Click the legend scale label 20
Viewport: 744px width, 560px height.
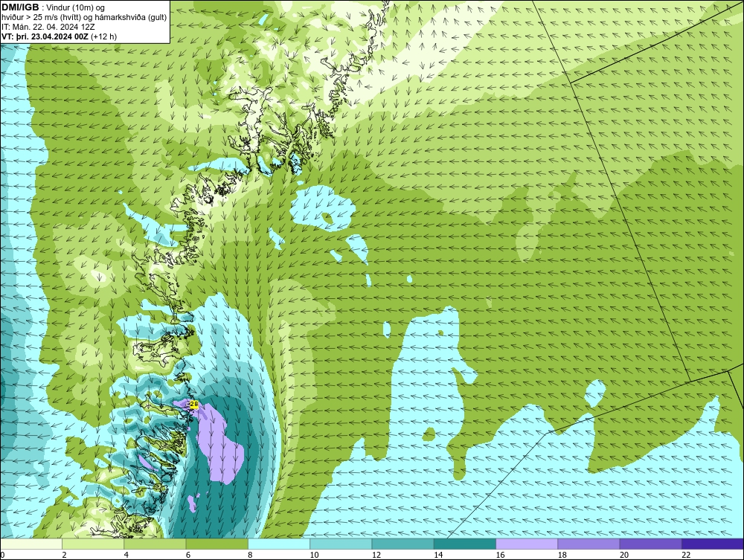(624, 555)
